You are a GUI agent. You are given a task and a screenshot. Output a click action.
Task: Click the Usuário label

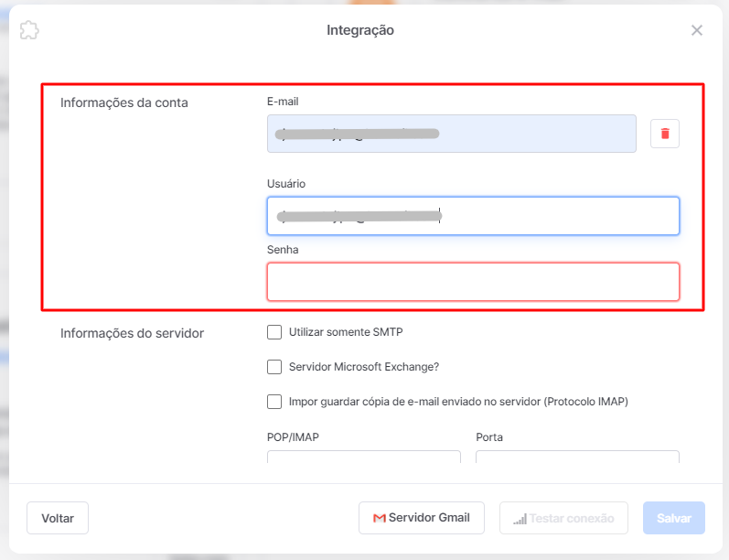point(286,184)
